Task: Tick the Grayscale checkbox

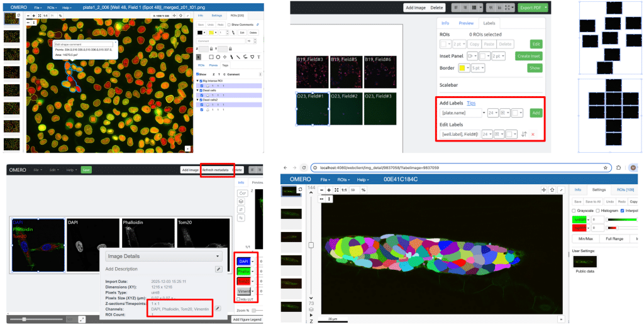Action: (x=573, y=211)
